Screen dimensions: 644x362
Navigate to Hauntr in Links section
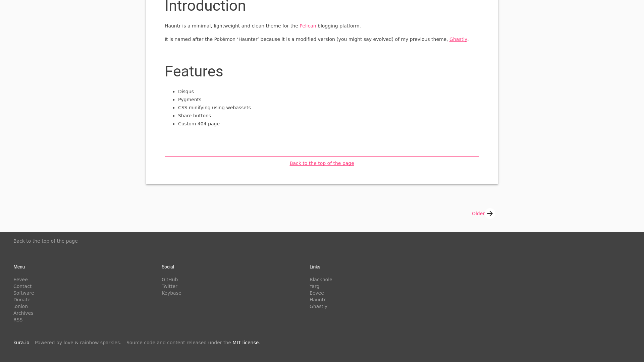pyautogui.click(x=317, y=299)
